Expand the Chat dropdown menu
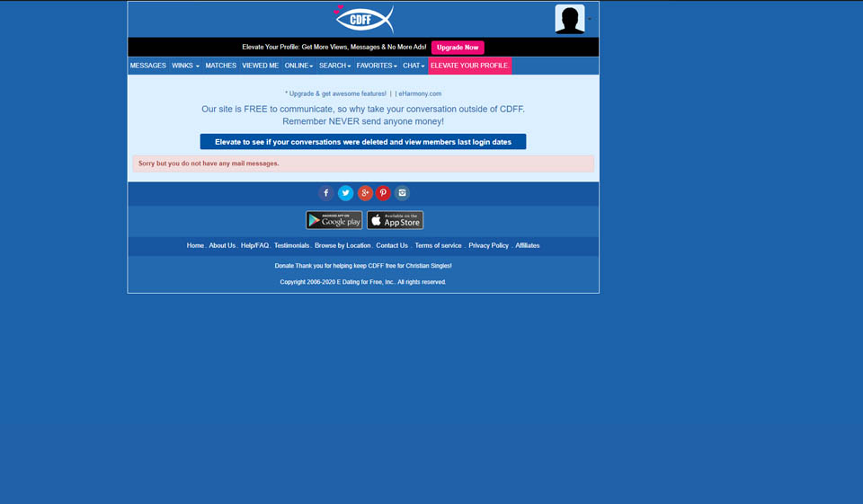This screenshot has width=863, height=504. (414, 66)
